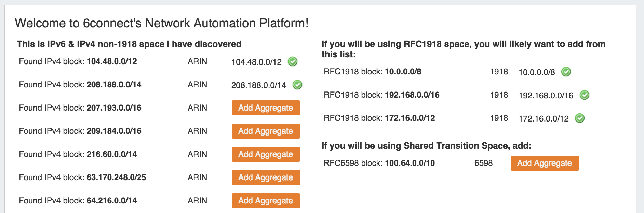Add Aggregate for block 63.170.248.0/25
This screenshot has height=213, width=644.
(266, 177)
